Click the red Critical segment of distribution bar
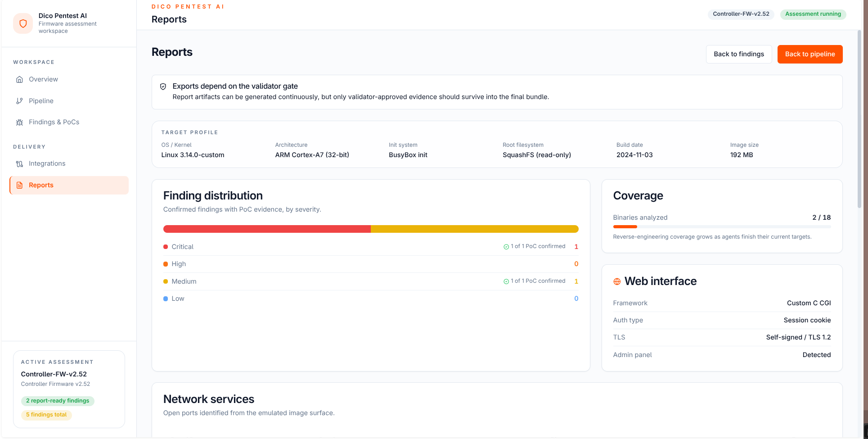Viewport: 868px width, 439px height. click(x=267, y=229)
